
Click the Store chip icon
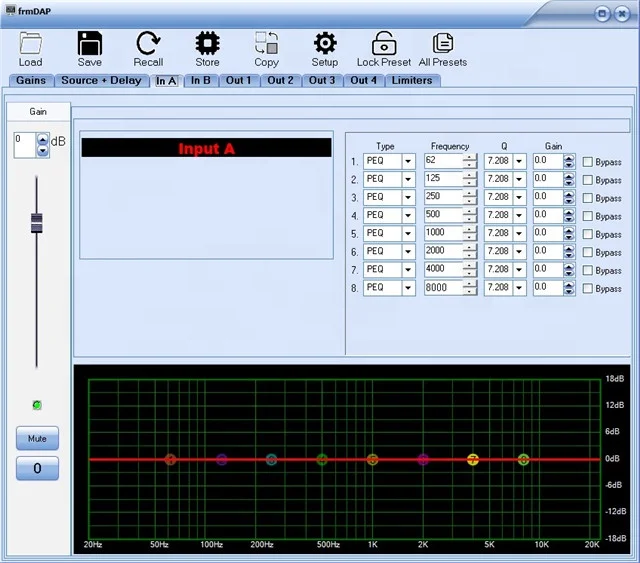(x=207, y=43)
